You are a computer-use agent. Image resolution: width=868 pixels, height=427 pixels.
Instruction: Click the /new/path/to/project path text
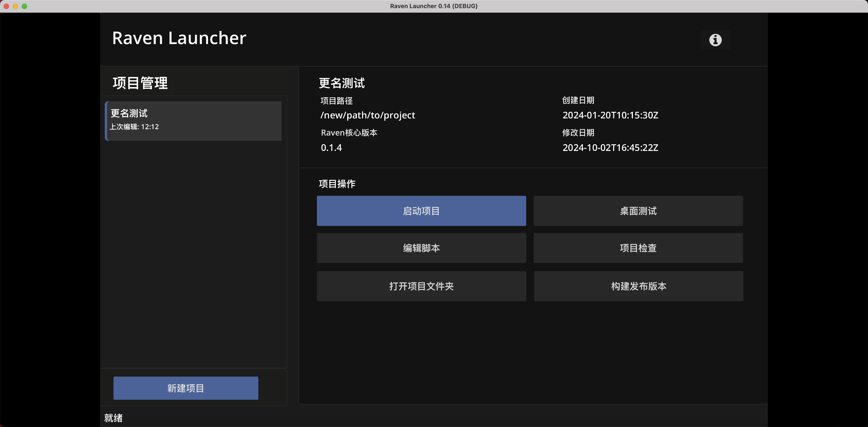[368, 115]
